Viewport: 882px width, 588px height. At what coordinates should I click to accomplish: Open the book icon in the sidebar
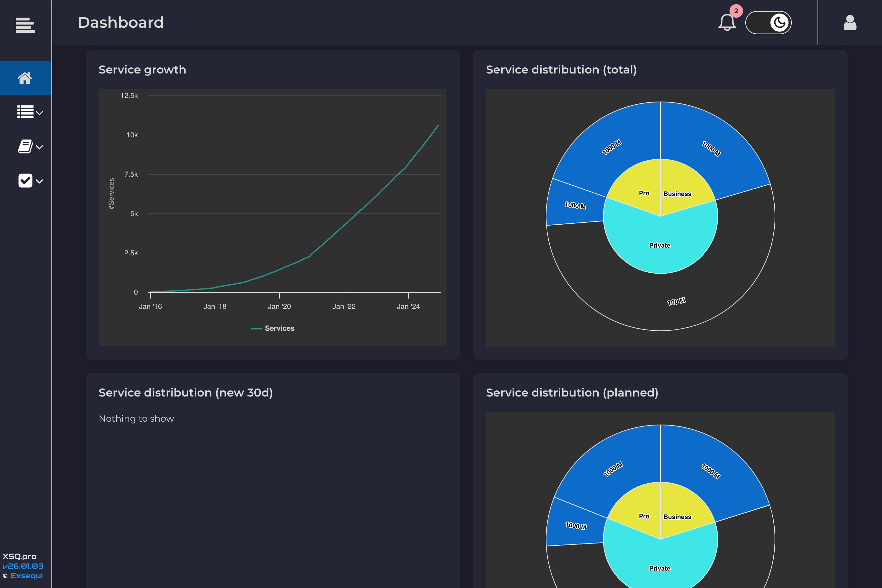(25, 146)
